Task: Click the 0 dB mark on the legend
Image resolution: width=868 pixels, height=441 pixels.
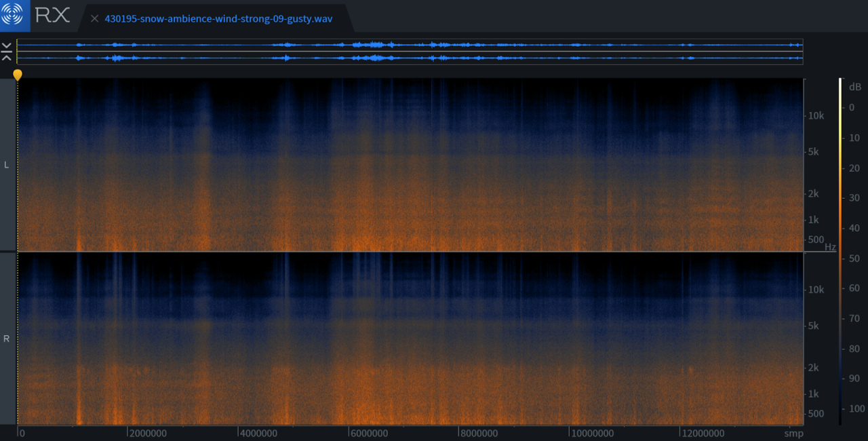Action: (x=852, y=107)
